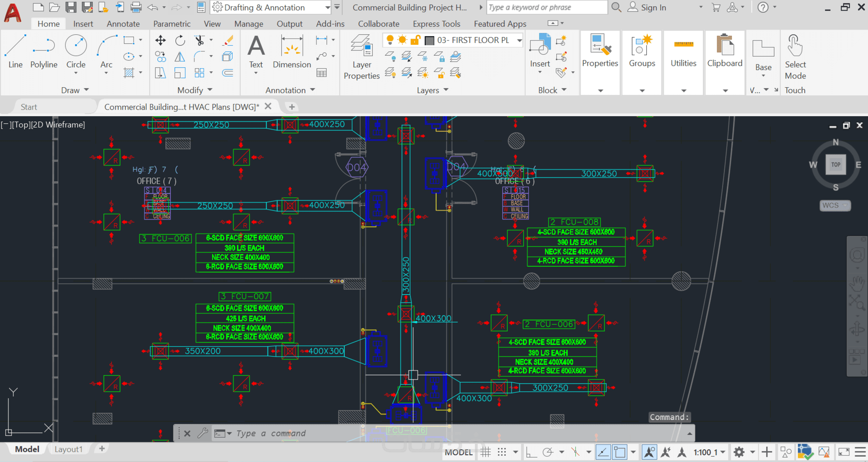Switch to Layout1 tab
The height and width of the screenshot is (462, 868).
coord(68,449)
